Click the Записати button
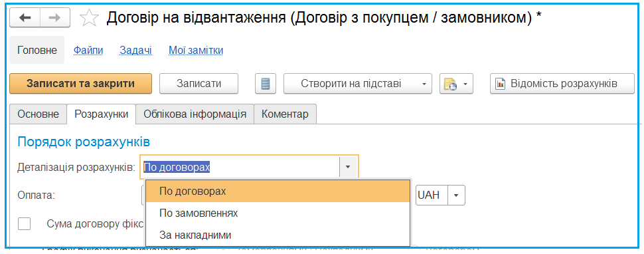The width and height of the screenshot is (644, 254). pos(199,84)
